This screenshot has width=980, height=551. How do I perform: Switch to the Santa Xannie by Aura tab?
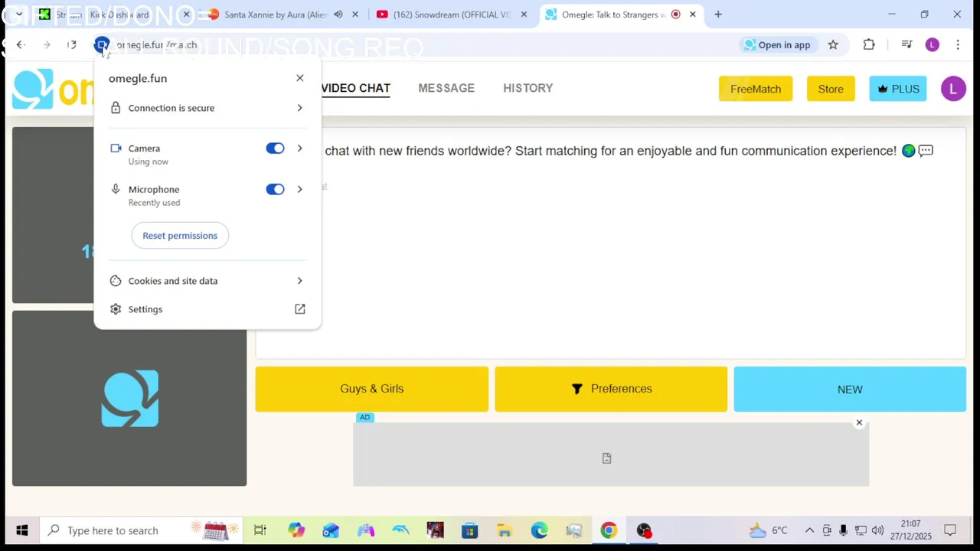tap(276, 15)
